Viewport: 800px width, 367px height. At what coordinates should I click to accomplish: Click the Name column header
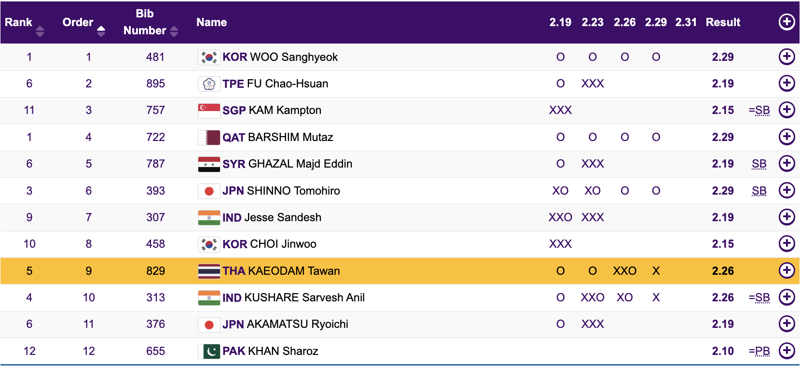(212, 22)
